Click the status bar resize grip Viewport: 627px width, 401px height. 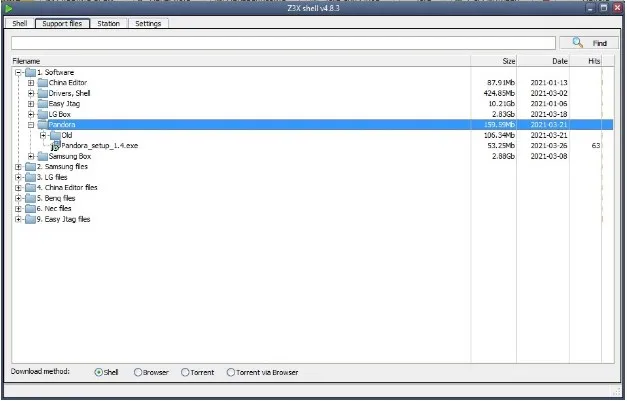(616, 391)
